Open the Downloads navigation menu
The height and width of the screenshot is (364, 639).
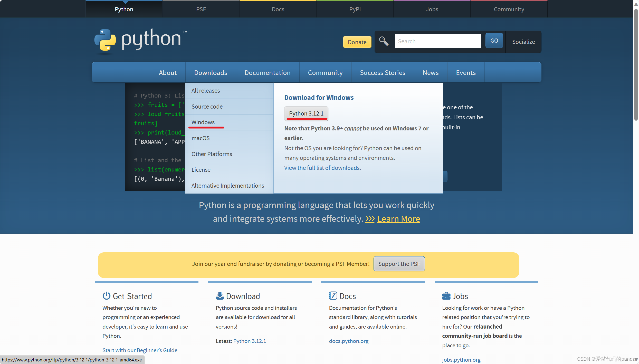click(211, 73)
